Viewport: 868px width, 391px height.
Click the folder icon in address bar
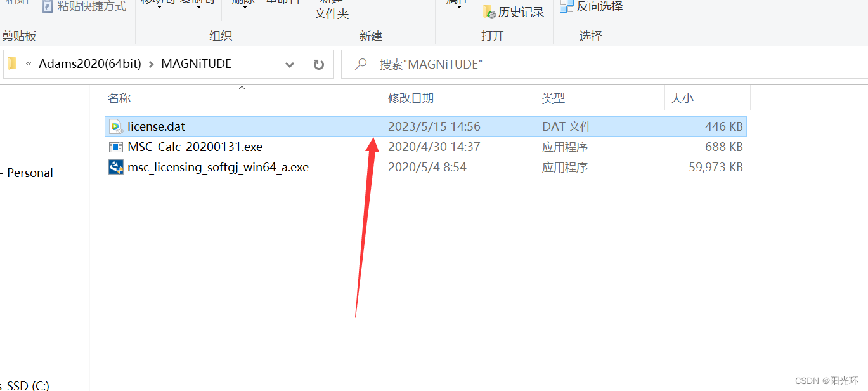coord(12,63)
